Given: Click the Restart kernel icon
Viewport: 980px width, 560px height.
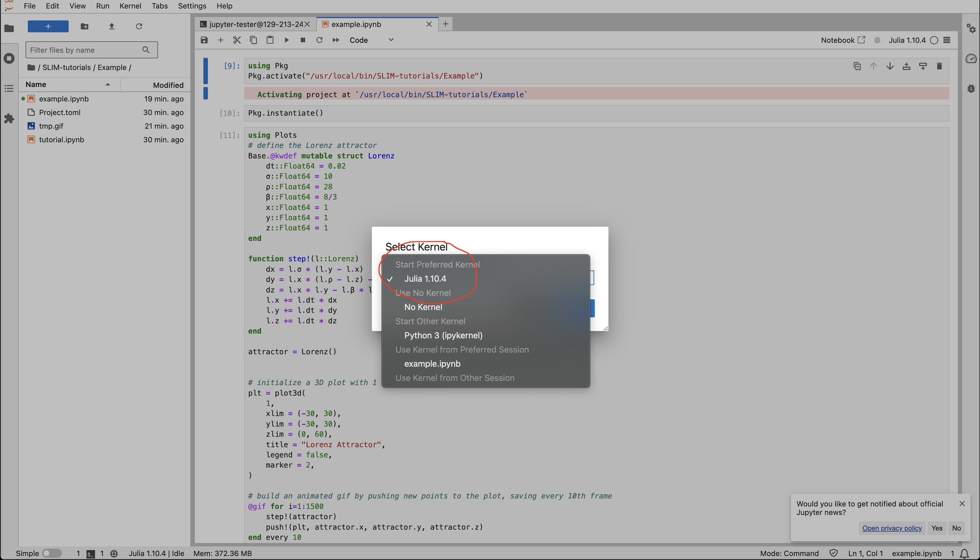Looking at the screenshot, I should pyautogui.click(x=319, y=40).
